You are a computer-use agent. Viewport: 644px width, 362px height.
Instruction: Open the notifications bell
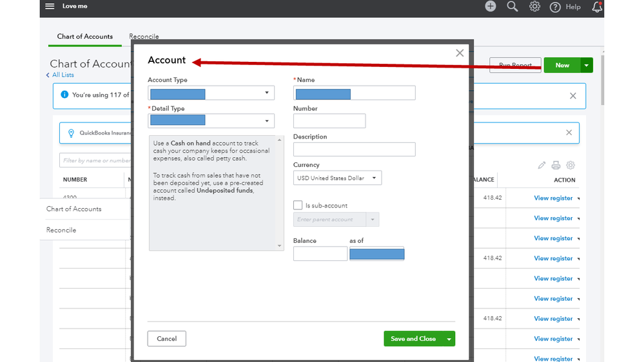[597, 7]
